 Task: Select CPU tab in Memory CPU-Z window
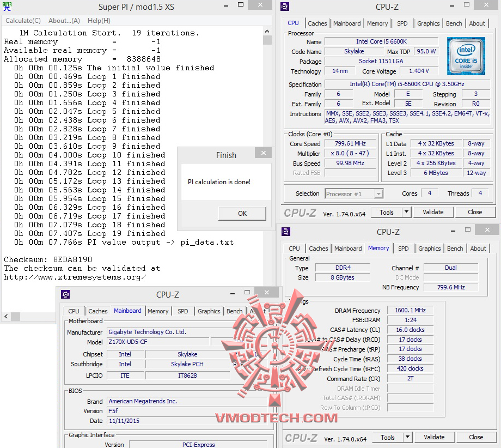[x=294, y=249]
